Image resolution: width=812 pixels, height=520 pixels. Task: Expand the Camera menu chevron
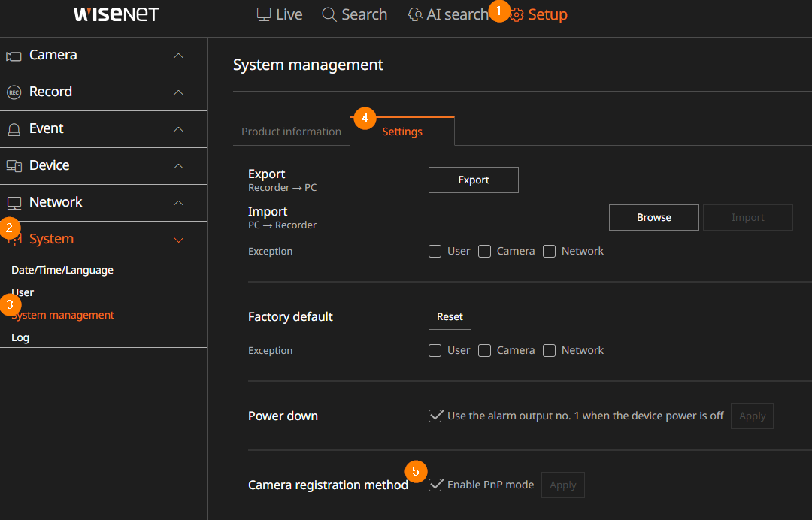178,56
